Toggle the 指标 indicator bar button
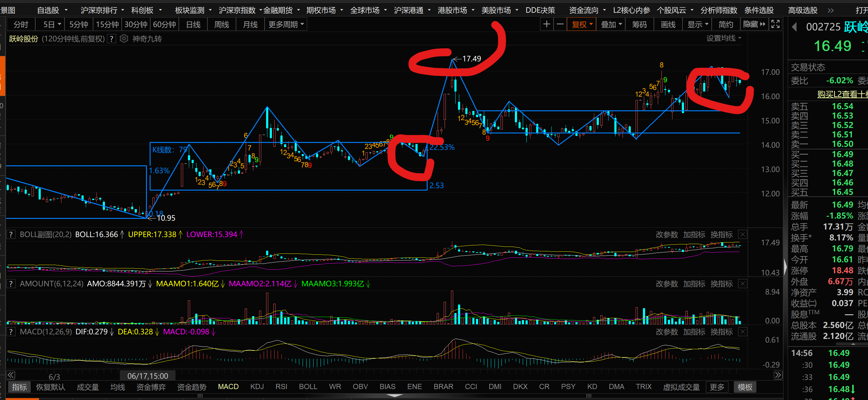Viewport: 868px width, 400px height. [19, 387]
